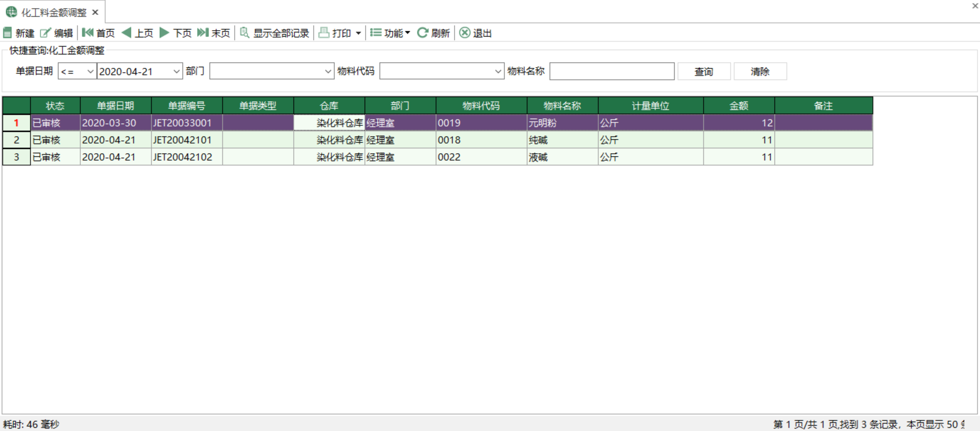The height and width of the screenshot is (431, 980).
Task: Click the 显示全部记录 magnifier icon
Action: tap(244, 33)
